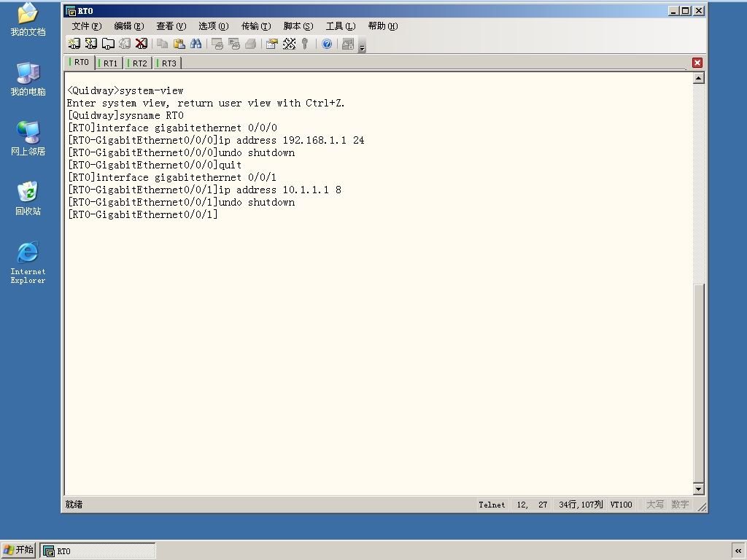The image size is (747, 560).
Task: Open the 脚本(S) menu
Action: tap(298, 26)
